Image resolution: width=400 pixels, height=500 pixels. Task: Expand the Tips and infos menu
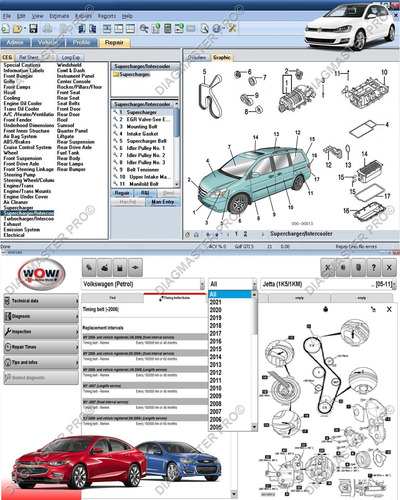tap(41, 362)
